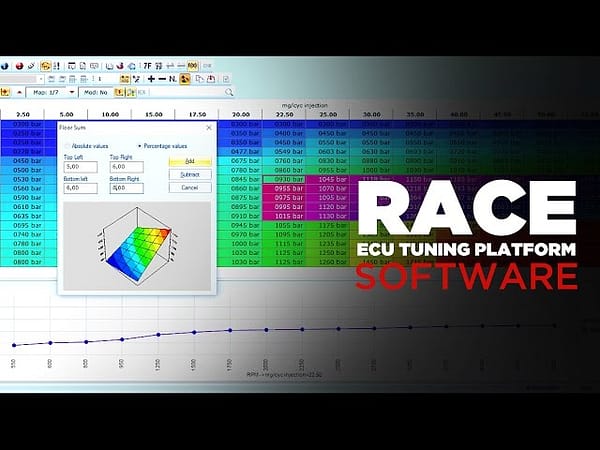Click the highlighted yellow icon before the exclamation marks
The image size is (600, 450).
point(46,66)
